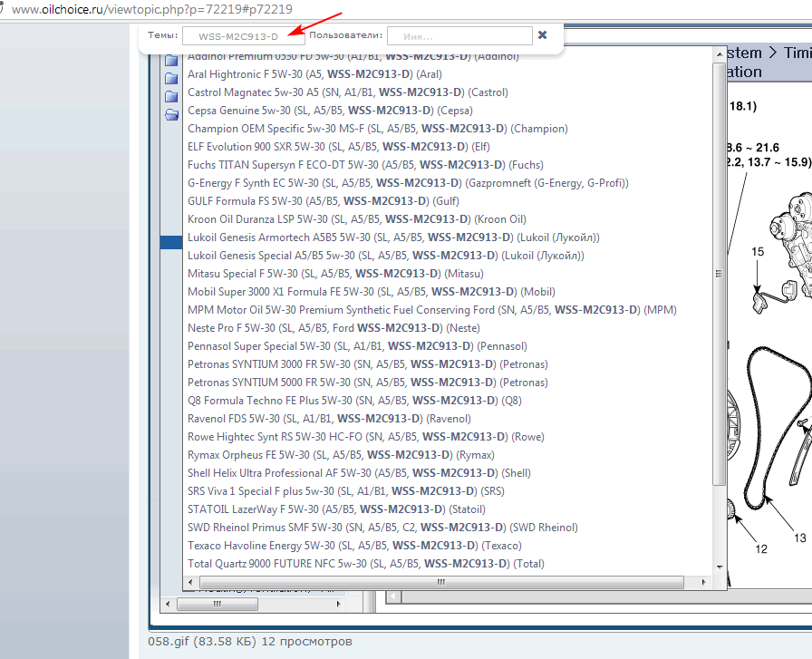Grab the results list vertical scrollbar thumb

pyautogui.click(x=720, y=274)
